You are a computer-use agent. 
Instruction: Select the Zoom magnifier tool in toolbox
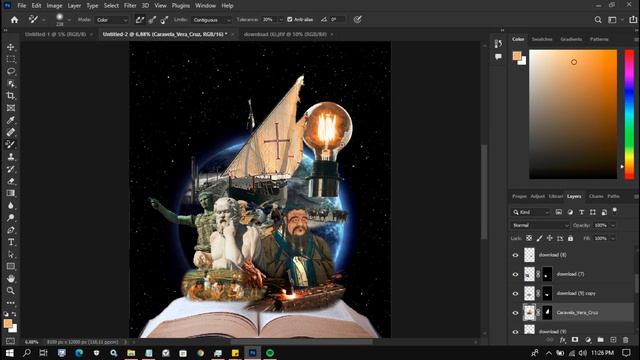[x=11, y=291]
